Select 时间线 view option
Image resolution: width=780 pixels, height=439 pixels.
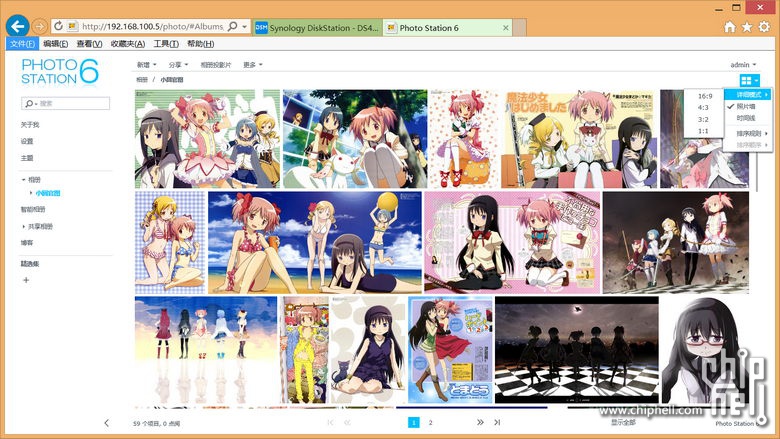pos(748,118)
